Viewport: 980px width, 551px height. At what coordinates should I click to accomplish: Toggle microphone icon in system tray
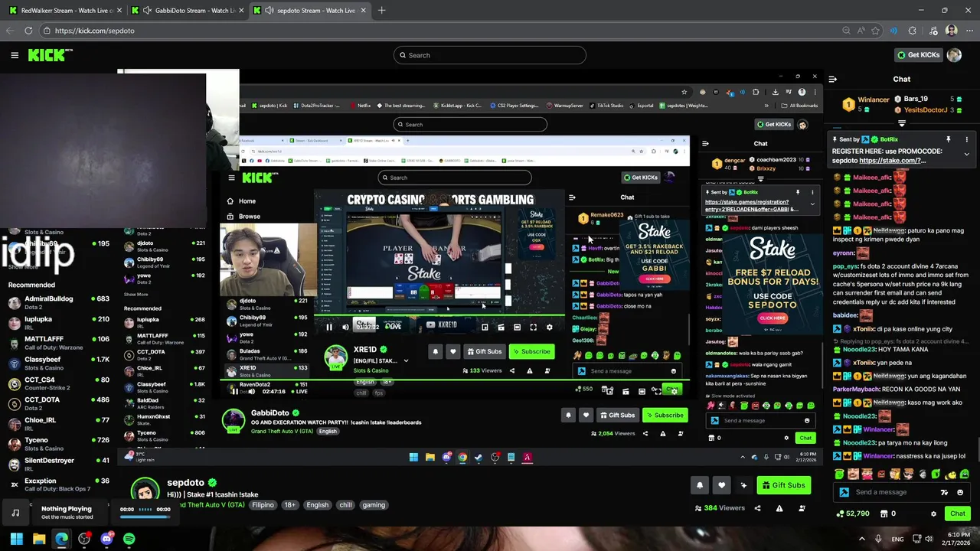tap(878, 539)
